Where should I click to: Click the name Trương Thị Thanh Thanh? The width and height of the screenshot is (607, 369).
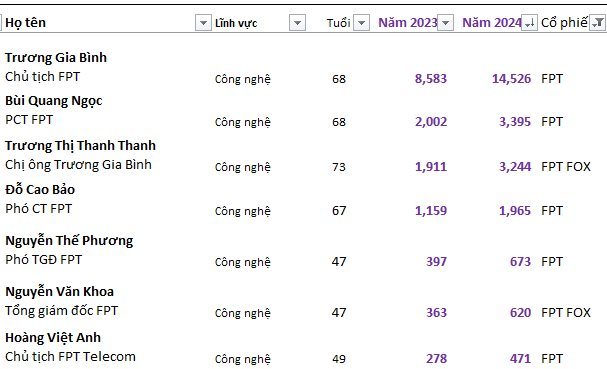pyautogui.click(x=81, y=146)
